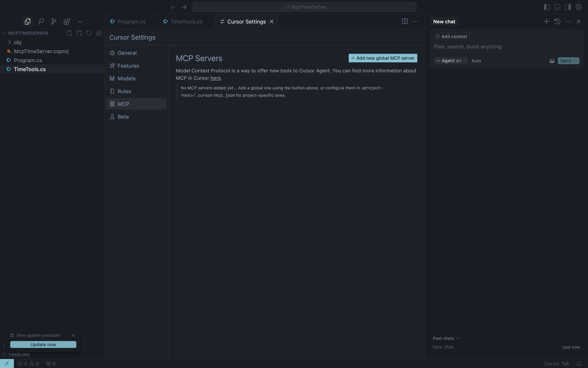Viewport: 588px width, 368px height.
Task: Click Update now button
Action: click(43, 344)
